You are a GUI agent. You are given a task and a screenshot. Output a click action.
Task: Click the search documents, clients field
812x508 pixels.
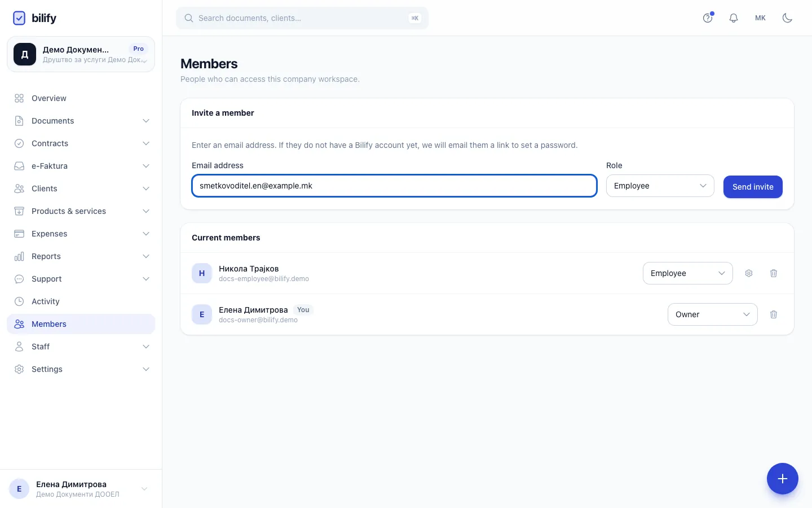302,18
